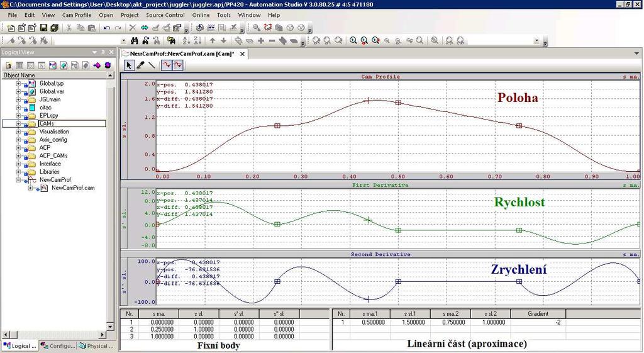Viewport: 644px width, 353px height.
Task: Undo the last action
Action: 107,28
